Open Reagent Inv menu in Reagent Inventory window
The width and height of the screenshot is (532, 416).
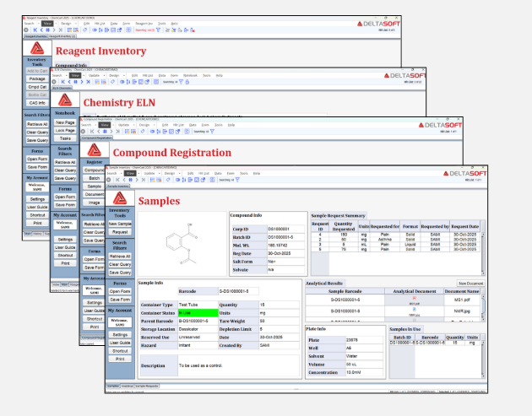coord(144,24)
